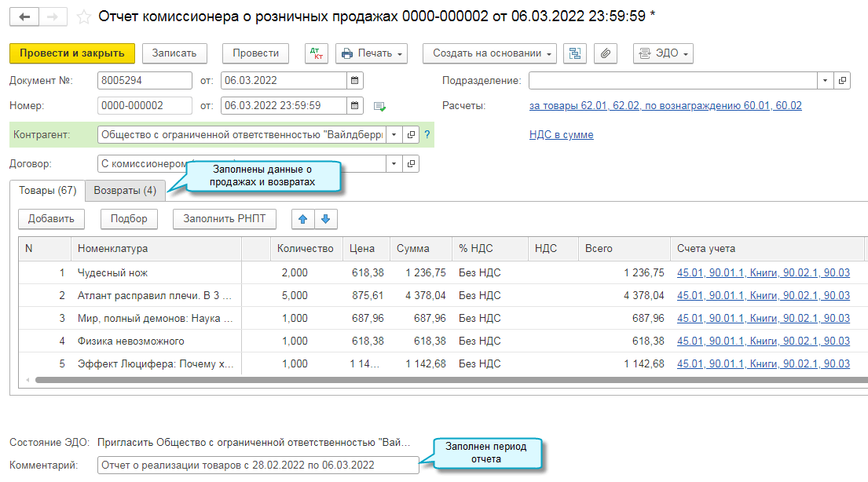Viewport: 868px width, 482px height.
Task: Click the Номер field 0000-000002
Action: 145,105
